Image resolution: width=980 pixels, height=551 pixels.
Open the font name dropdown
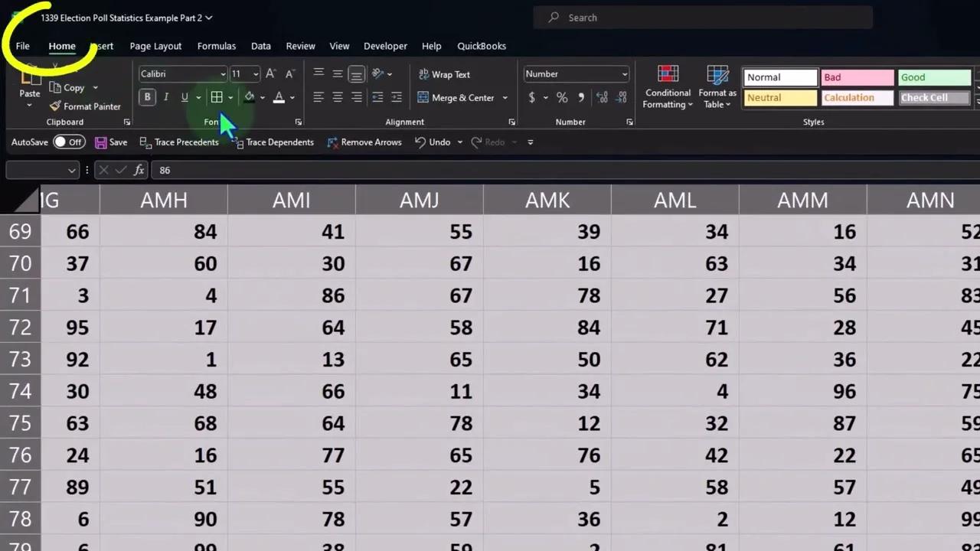[x=222, y=73]
